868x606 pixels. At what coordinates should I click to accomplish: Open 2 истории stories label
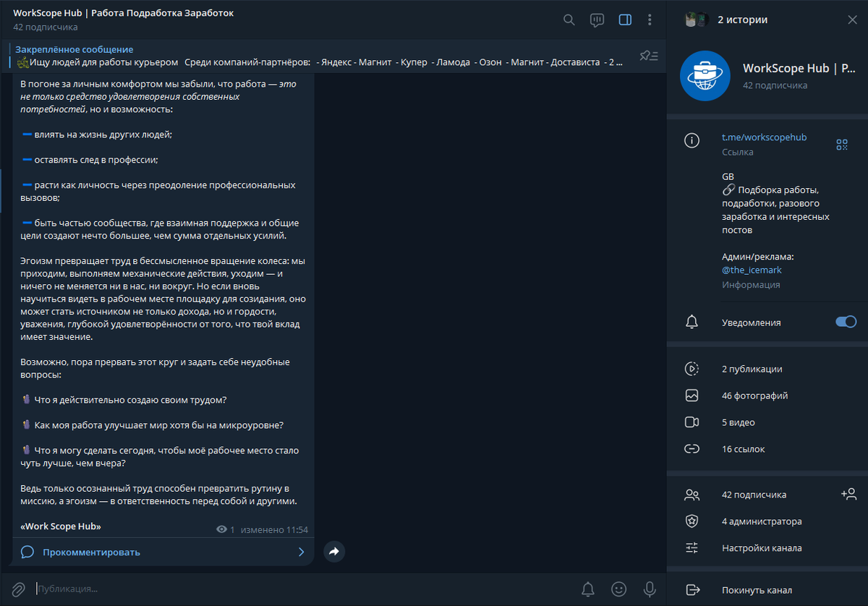tap(743, 20)
